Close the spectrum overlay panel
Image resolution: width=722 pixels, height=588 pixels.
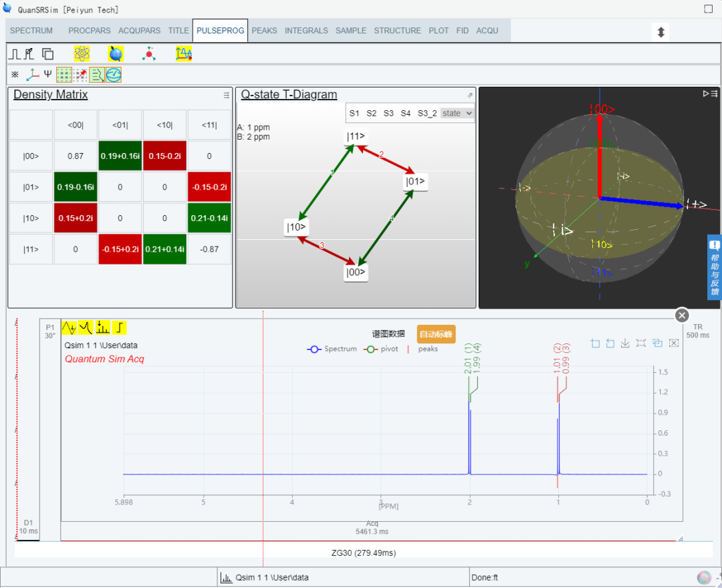pos(681,315)
